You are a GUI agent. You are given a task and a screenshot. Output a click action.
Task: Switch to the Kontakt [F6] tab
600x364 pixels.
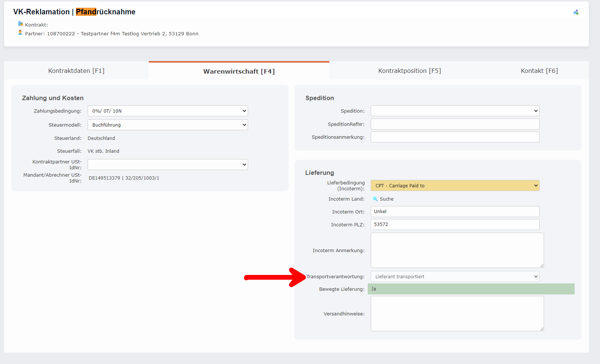[539, 70]
